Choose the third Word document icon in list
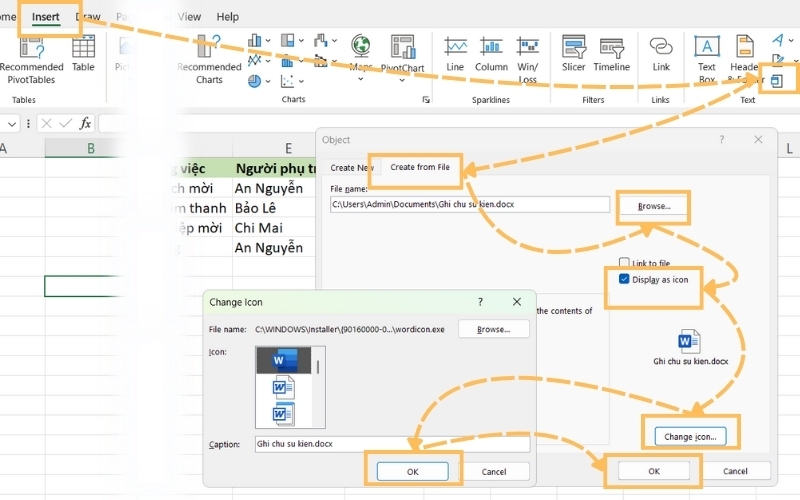 pos(284,414)
